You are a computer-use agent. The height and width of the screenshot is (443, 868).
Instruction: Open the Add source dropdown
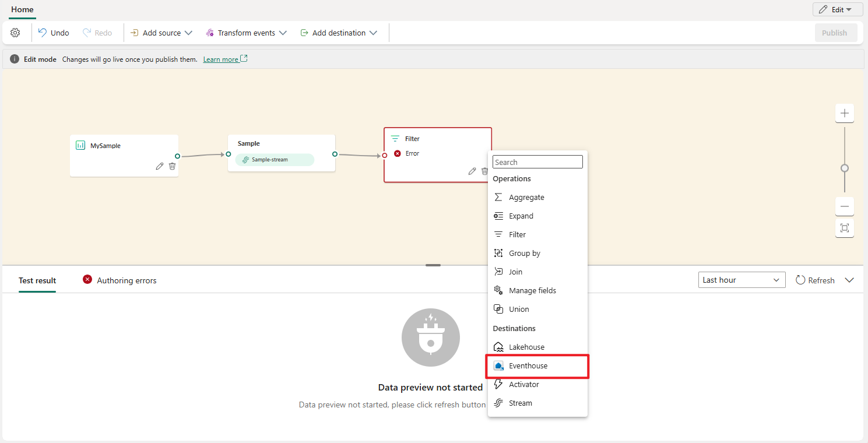(161, 33)
